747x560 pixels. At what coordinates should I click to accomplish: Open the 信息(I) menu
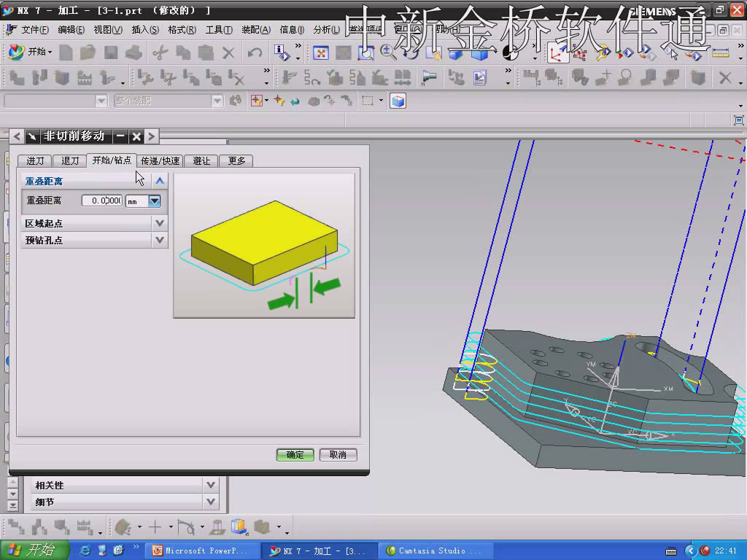292,30
